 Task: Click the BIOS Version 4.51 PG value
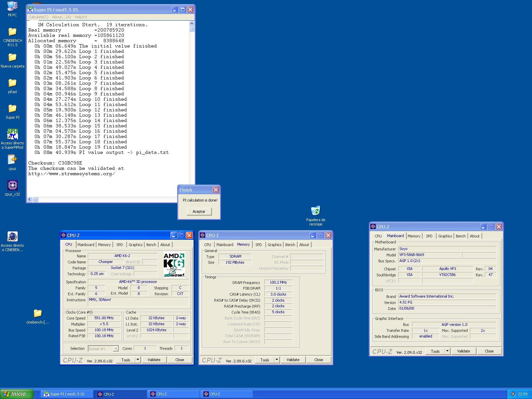[447, 302]
